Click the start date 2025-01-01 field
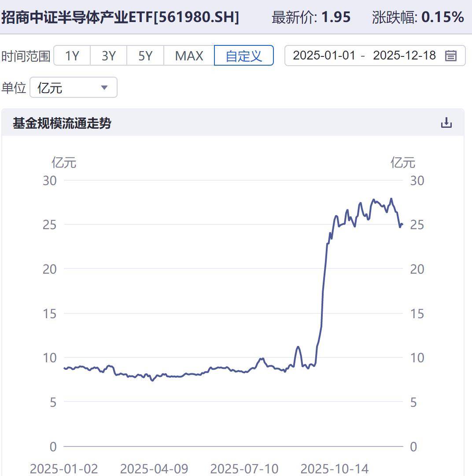The height and width of the screenshot is (476, 472). pyautogui.click(x=324, y=56)
